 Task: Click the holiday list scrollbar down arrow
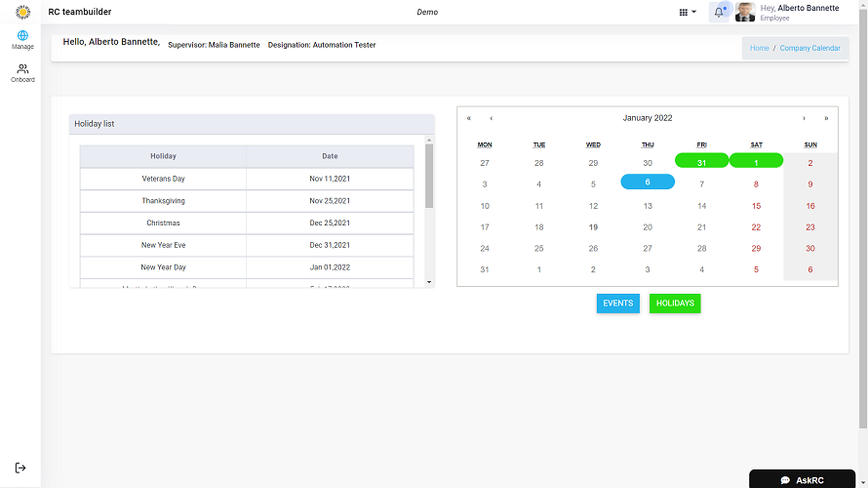coord(429,281)
